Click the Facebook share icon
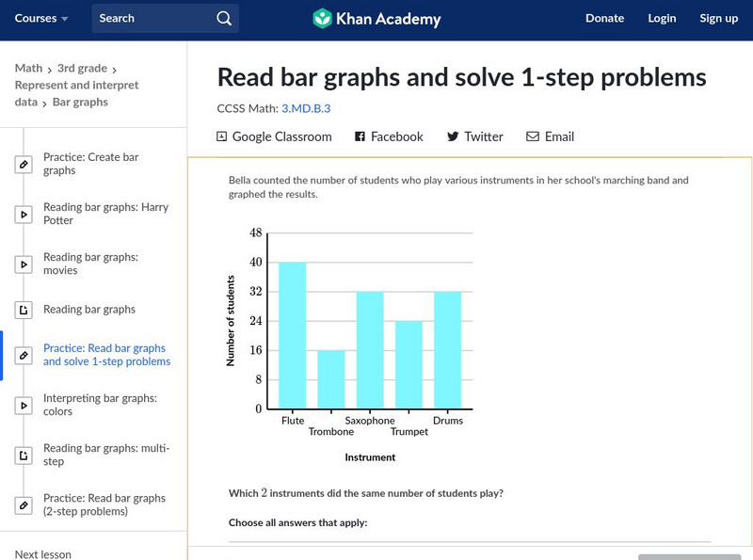The width and height of the screenshot is (753, 560). point(360,136)
